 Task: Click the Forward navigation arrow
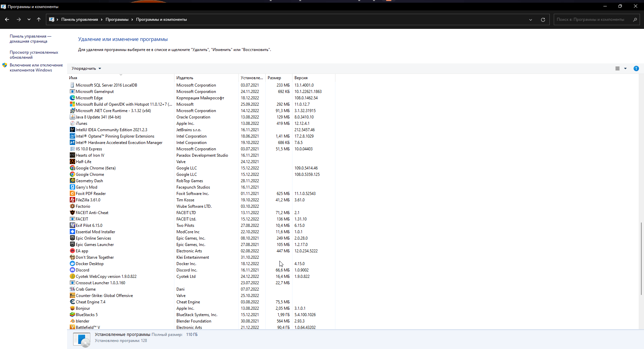tap(19, 19)
